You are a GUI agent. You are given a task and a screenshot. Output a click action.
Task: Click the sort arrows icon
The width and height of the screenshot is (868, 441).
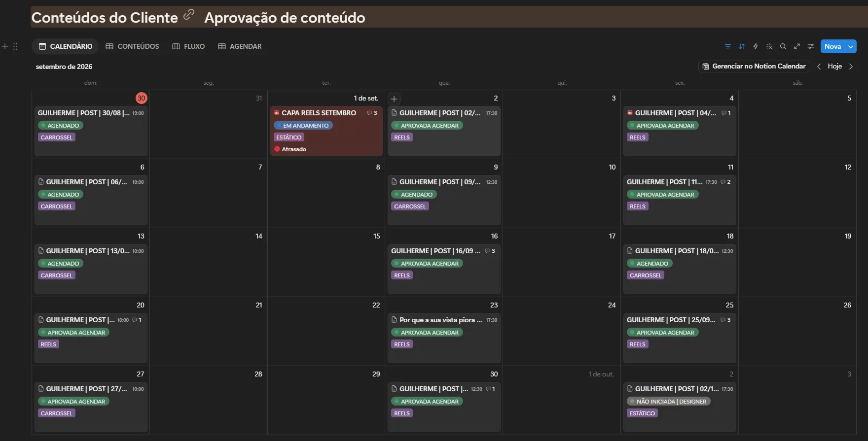coord(742,46)
